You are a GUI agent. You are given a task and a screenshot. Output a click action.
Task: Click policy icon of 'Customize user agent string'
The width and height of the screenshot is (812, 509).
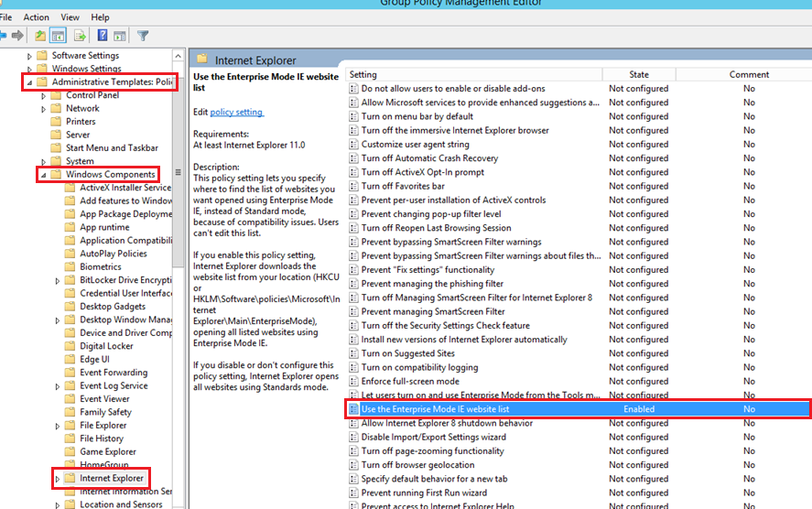353,145
